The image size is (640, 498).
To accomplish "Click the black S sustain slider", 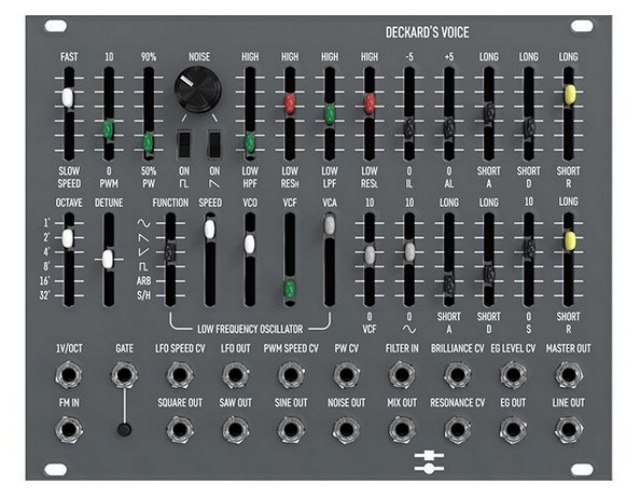I will tap(529, 248).
